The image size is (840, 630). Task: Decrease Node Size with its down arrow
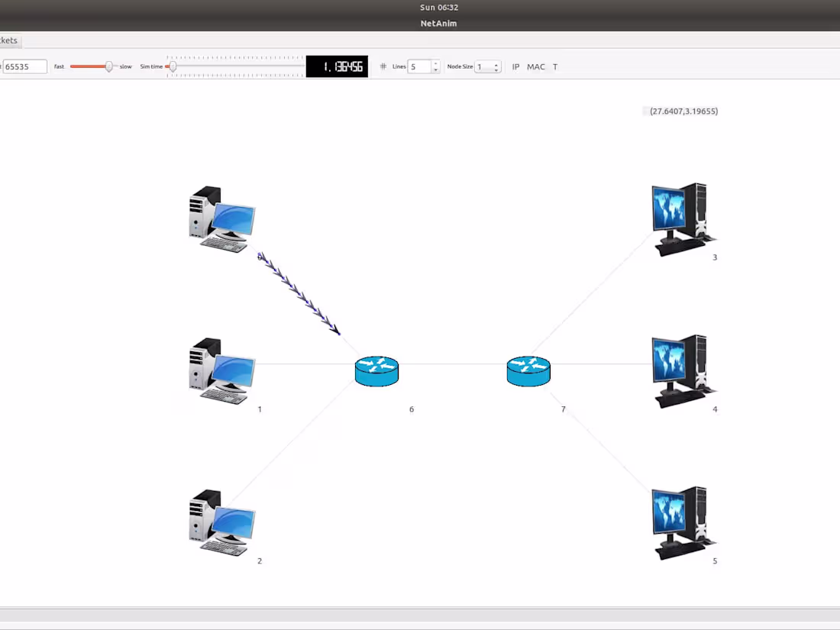point(496,70)
